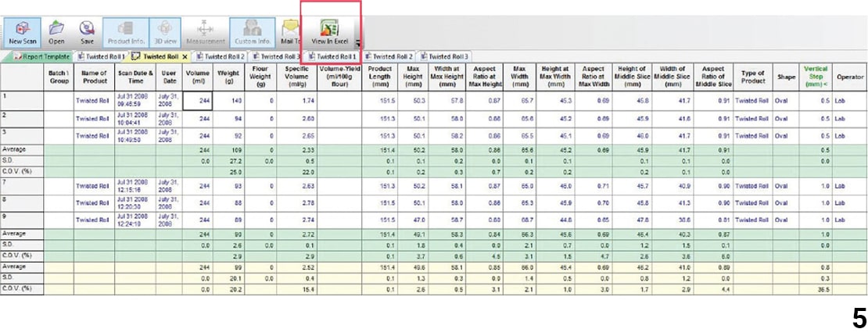Select the Operator column header
The height and width of the screenshot is (336, 868).
(x=850, y=77)
